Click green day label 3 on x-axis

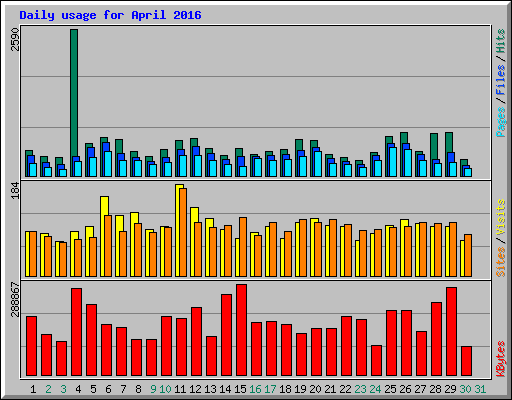(63, 389)
